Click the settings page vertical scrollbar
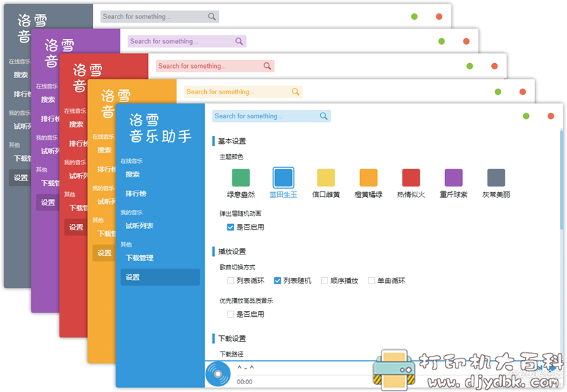This screenshot has width=567, height=392. coord(561,180)
